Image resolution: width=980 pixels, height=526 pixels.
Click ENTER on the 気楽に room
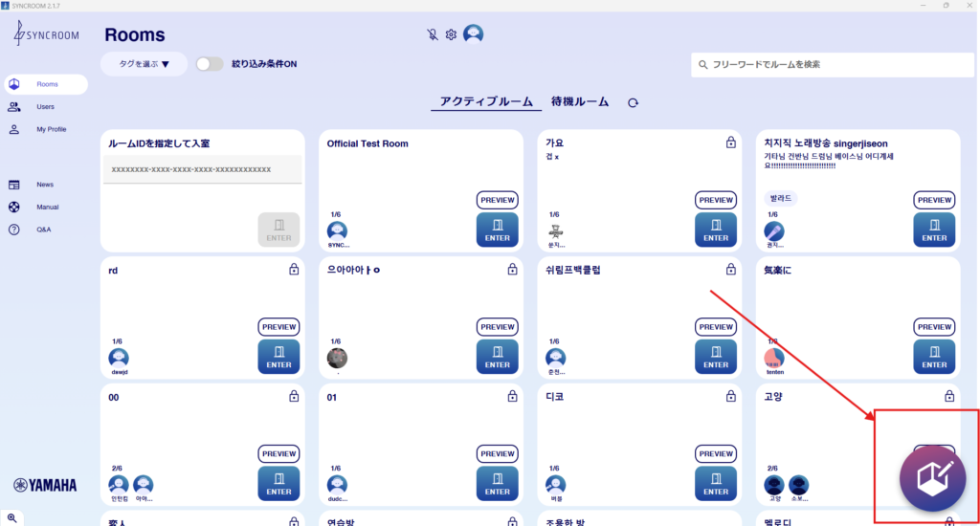click(934, 356)
